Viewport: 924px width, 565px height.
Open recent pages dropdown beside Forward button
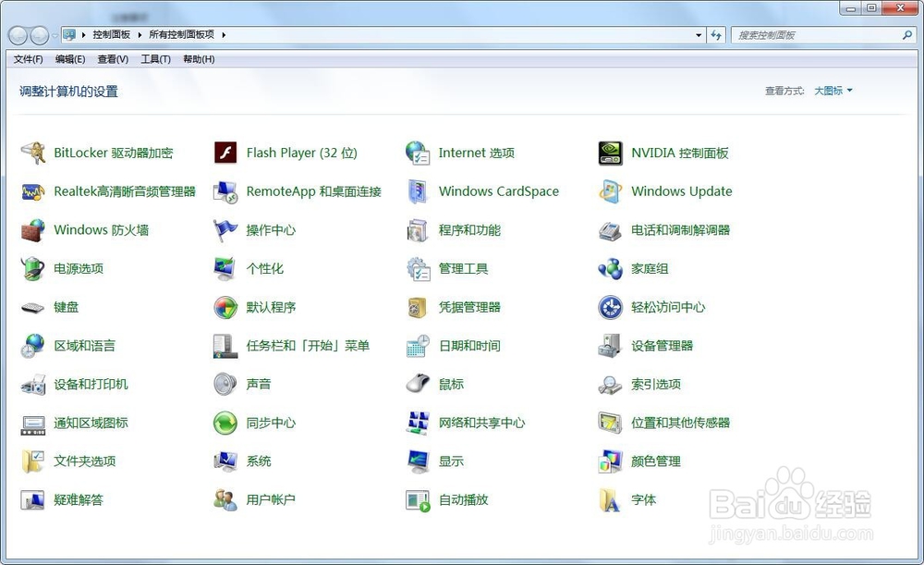pyautogui.click(x=55, y=36)
